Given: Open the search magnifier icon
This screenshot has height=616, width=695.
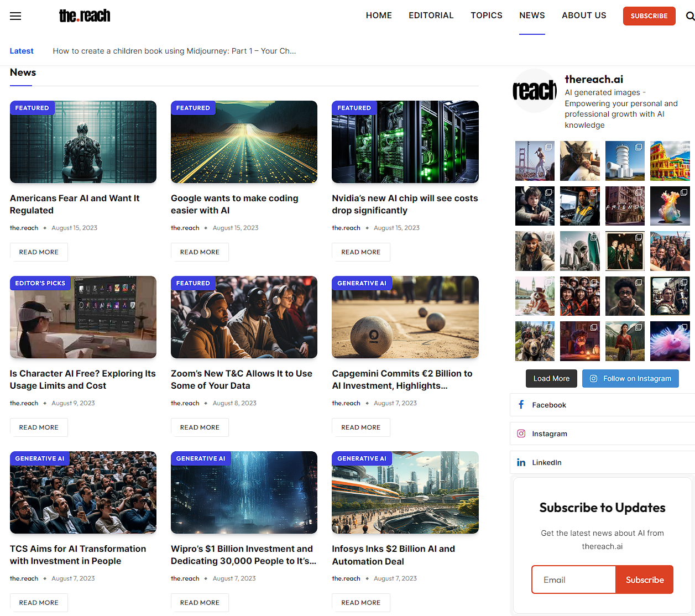Looking at the screenshot, I should tap(689, 16).
